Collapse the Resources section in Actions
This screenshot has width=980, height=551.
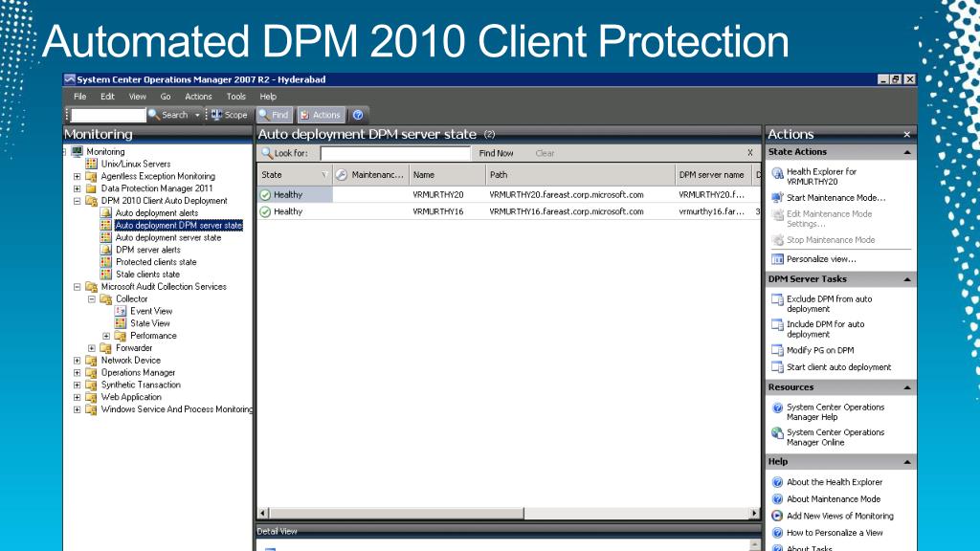coord(907,388)
